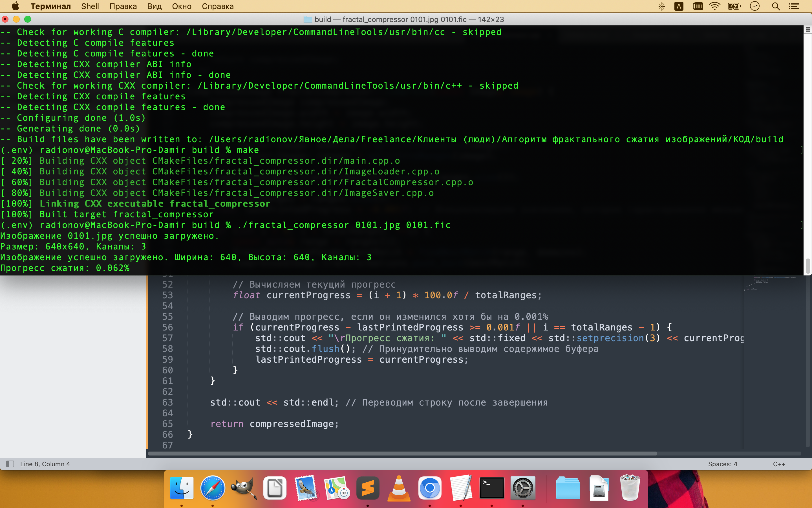Open the Wi-Fi status menu

[x=715, y=6]
